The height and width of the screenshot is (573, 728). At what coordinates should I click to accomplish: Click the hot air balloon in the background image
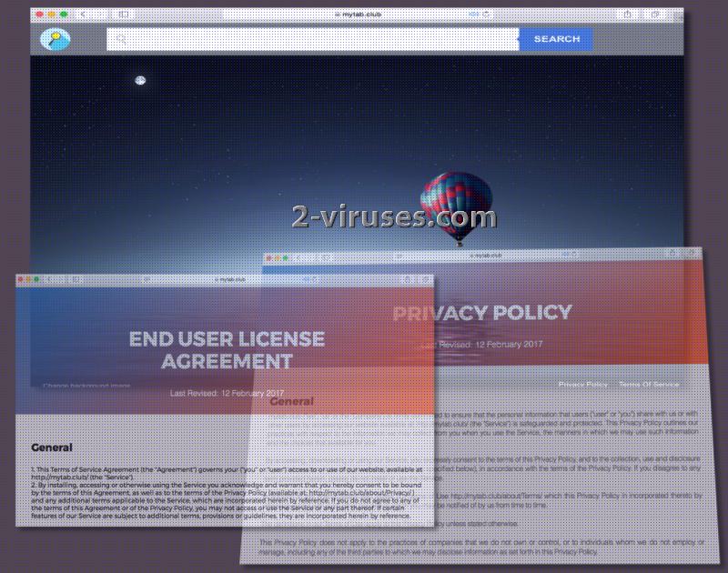[x=456, y=203]
